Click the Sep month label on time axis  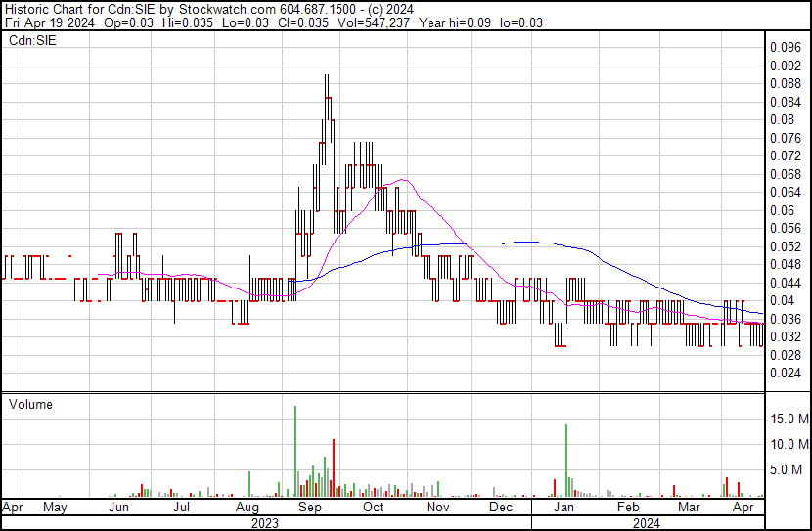pos(310,508)
